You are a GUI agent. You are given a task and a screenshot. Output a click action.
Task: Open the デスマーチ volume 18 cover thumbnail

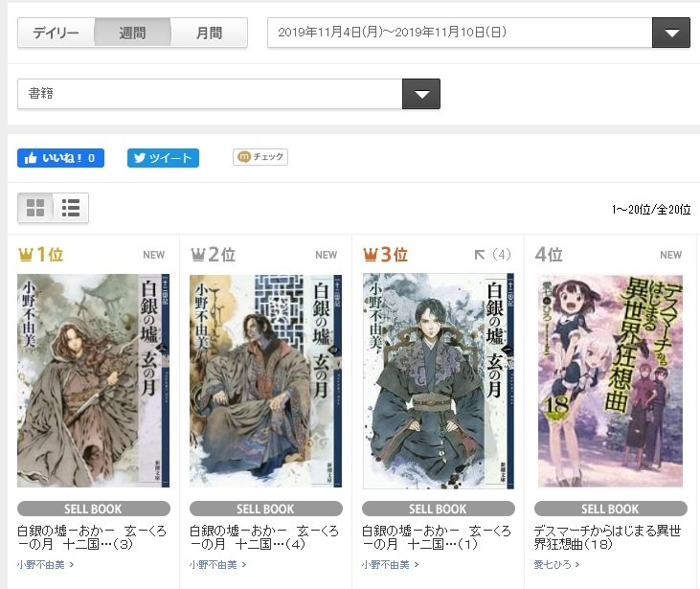[610, 381]
